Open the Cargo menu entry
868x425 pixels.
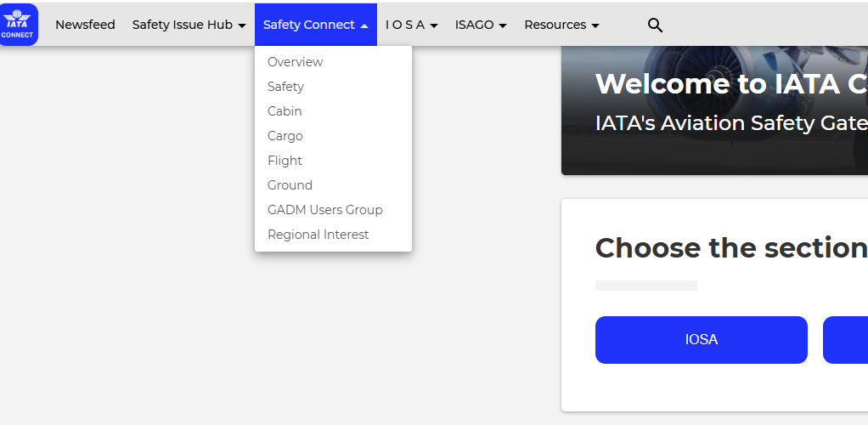tap(333, 136)
